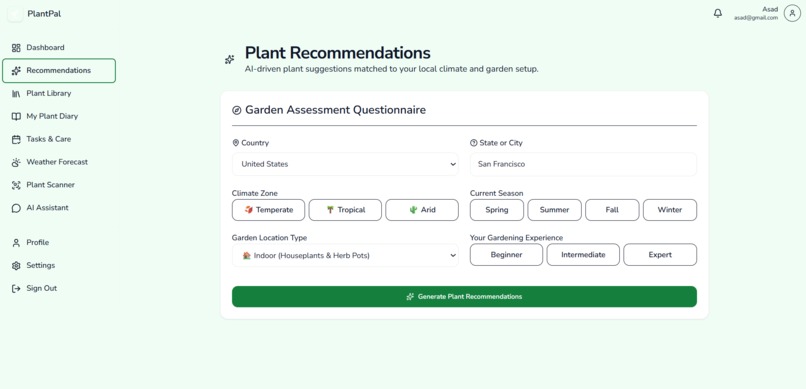This screenshot has width=806, height=389.
Task: Select the Arid climate zone
Action: tap(422, 210)
